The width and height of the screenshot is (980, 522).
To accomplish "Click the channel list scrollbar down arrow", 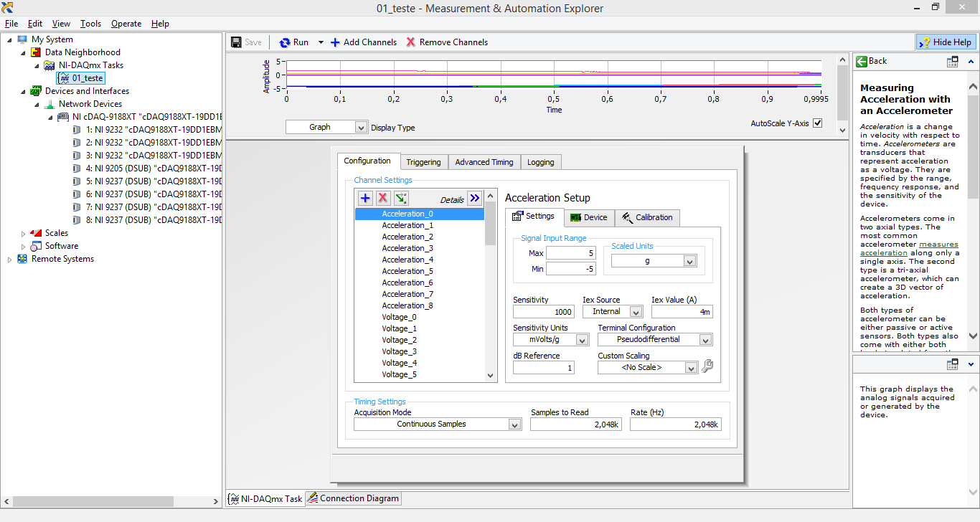I will 491,375.
